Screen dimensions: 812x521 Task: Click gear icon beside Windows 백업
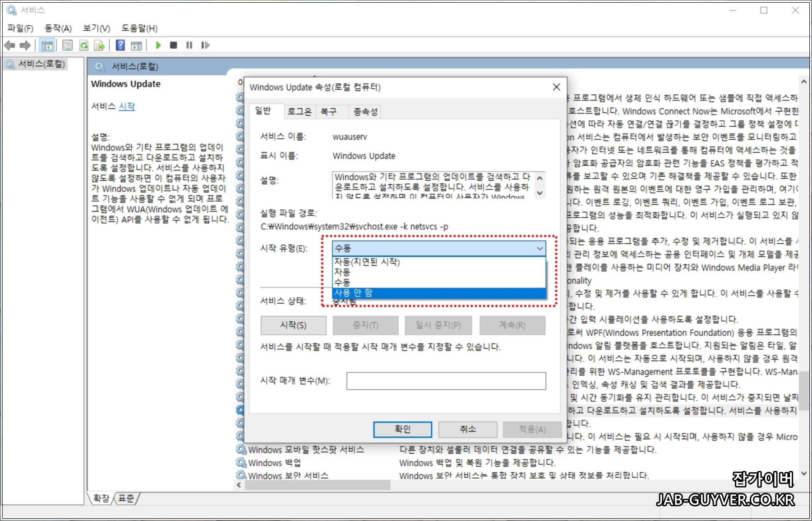coord(241,463)
